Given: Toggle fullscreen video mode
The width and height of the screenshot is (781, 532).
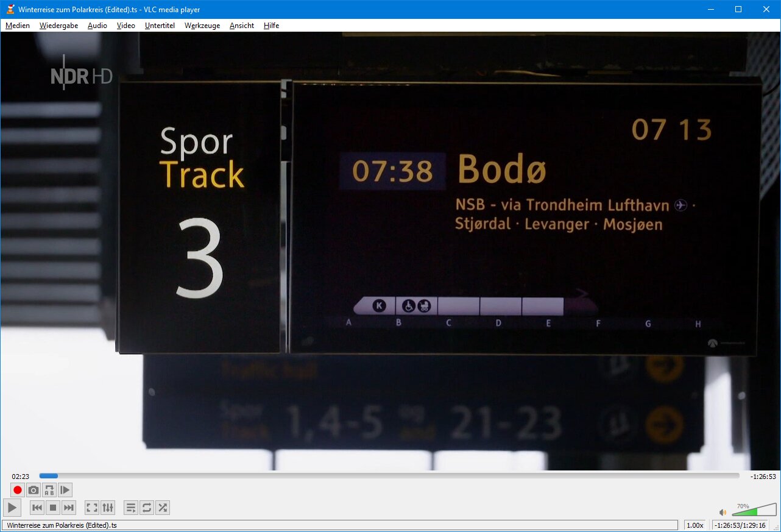Looking at the screenshot, I should click(x=92, y=508).
